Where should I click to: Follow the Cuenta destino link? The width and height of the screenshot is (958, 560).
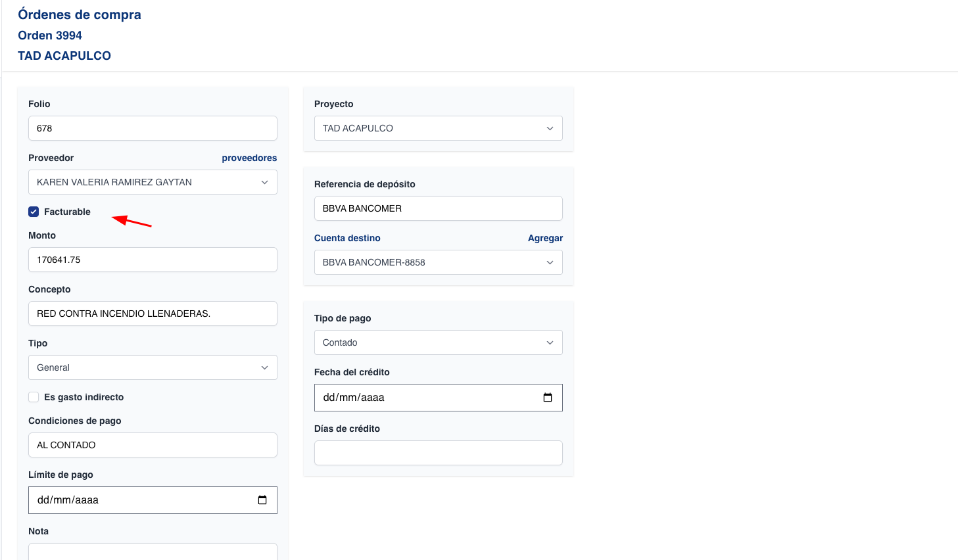[x=347, y=238]
